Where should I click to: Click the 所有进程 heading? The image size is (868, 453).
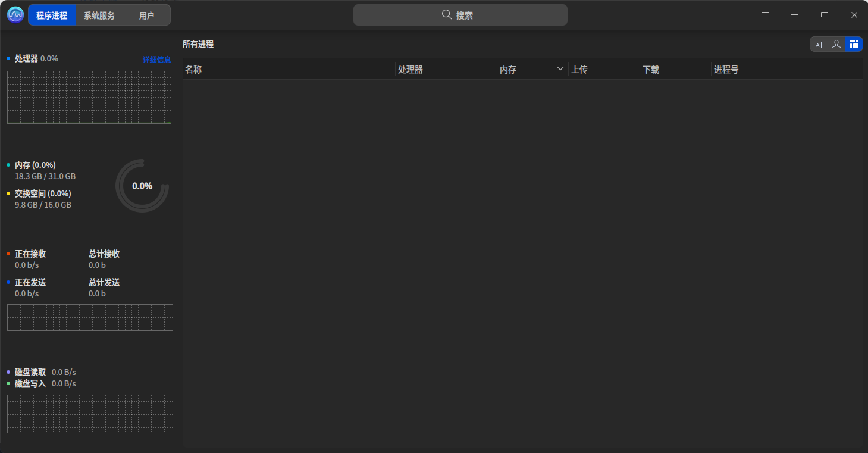coord(198,44)
